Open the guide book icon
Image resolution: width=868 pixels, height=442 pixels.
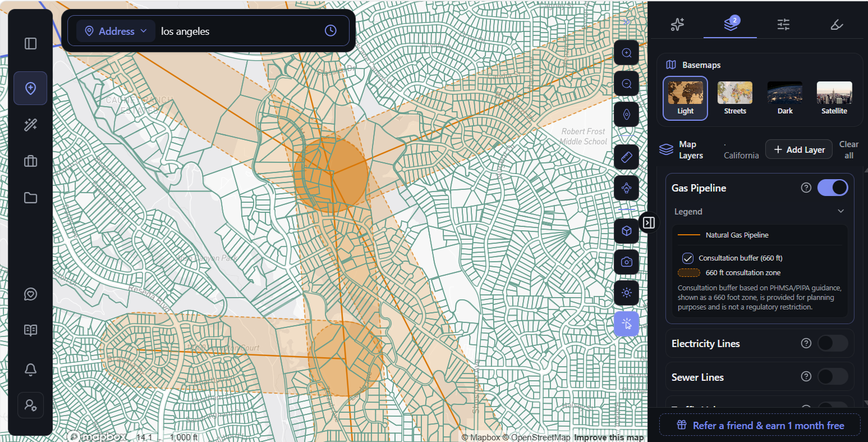[31, 330]
